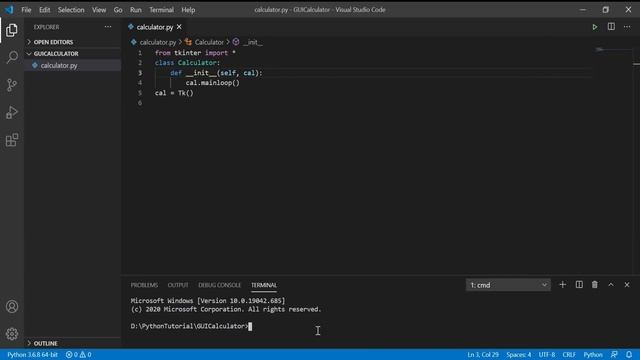The width and height of the screenshot is (640, 360).
Task: Select Python 3.6.8 64-bit interpreter in status bar
Action: tap(33, 354)
